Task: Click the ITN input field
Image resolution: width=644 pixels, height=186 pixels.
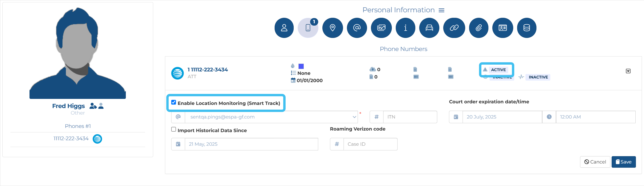Action: (x=410, y=117)
